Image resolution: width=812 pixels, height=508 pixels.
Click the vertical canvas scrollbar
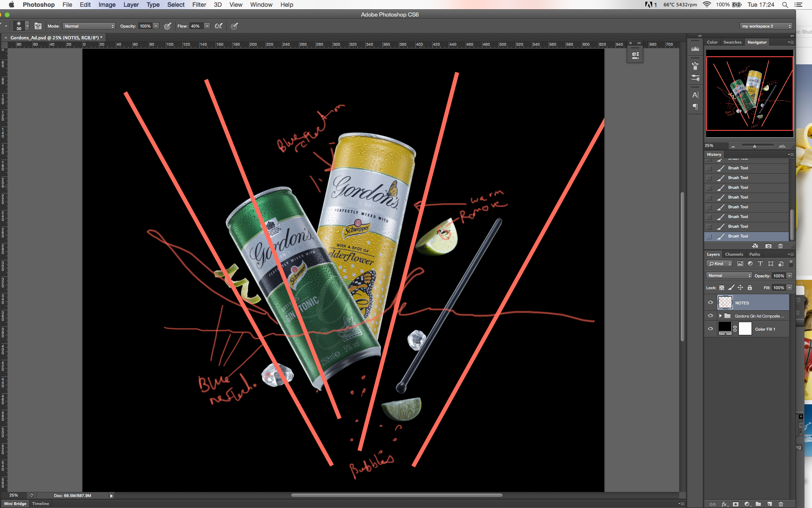pyautogui.click(x=683, y=267)
